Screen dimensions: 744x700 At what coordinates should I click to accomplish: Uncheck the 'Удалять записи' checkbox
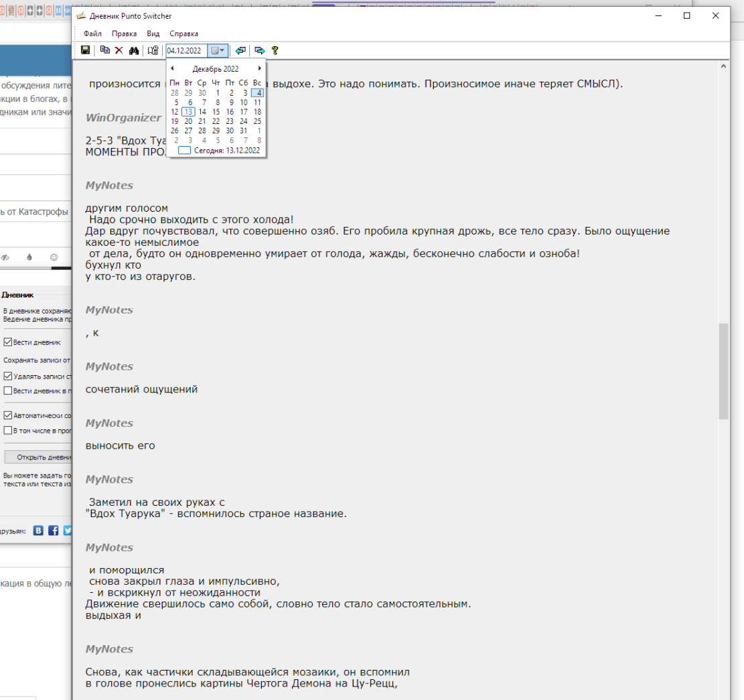click(x=8, y=376)
